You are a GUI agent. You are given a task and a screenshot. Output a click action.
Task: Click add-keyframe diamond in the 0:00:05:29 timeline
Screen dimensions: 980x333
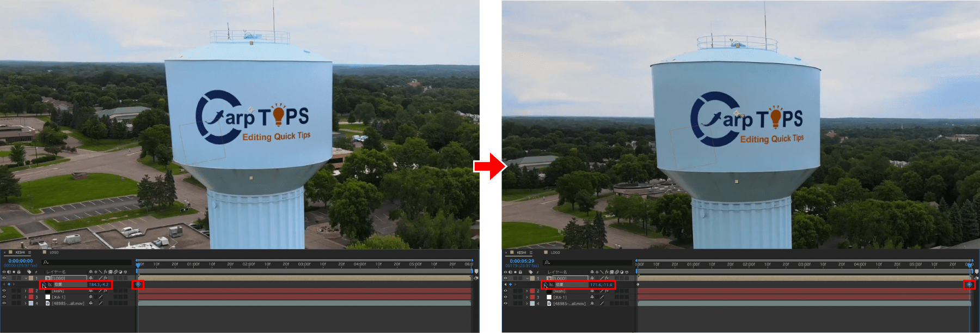[510, 284]
